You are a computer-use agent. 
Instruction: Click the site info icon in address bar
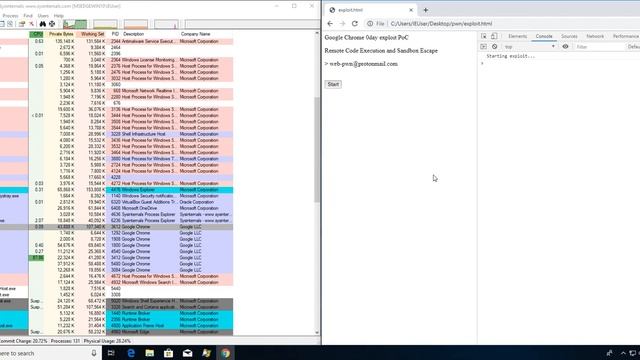(x=370, y=24)
